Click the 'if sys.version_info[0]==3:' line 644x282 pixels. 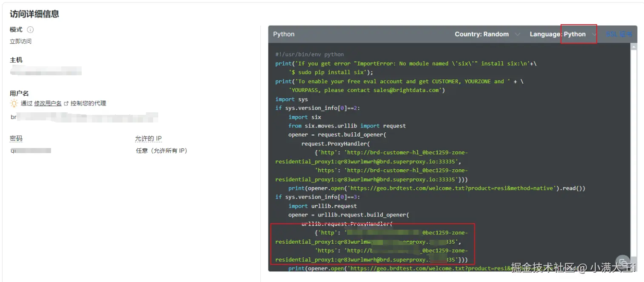[318, 197]
